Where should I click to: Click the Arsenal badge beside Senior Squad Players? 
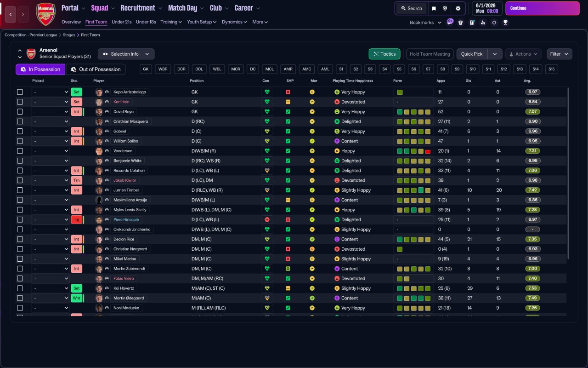[x=31, y=54]
